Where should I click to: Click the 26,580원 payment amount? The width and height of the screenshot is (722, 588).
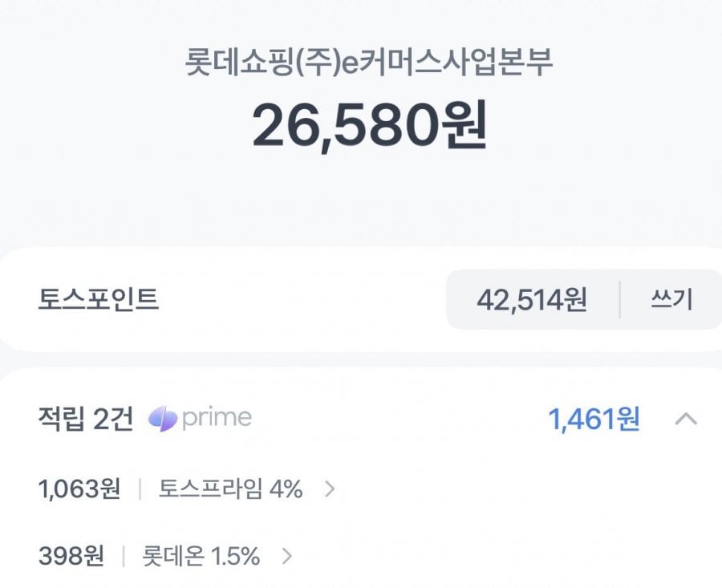tap(369, 126)
